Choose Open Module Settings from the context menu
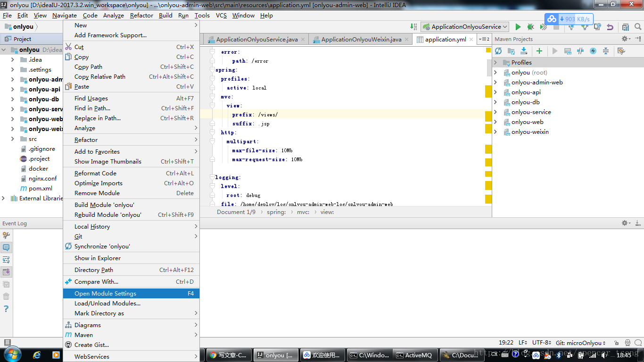The width and height of the screenshot is (644, 362). click(x=131, y=293)
